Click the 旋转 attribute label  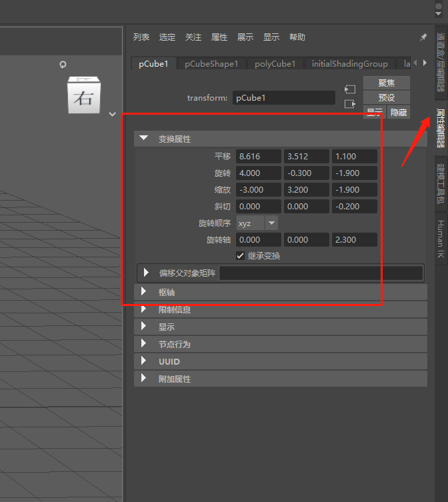coord(223,173)
